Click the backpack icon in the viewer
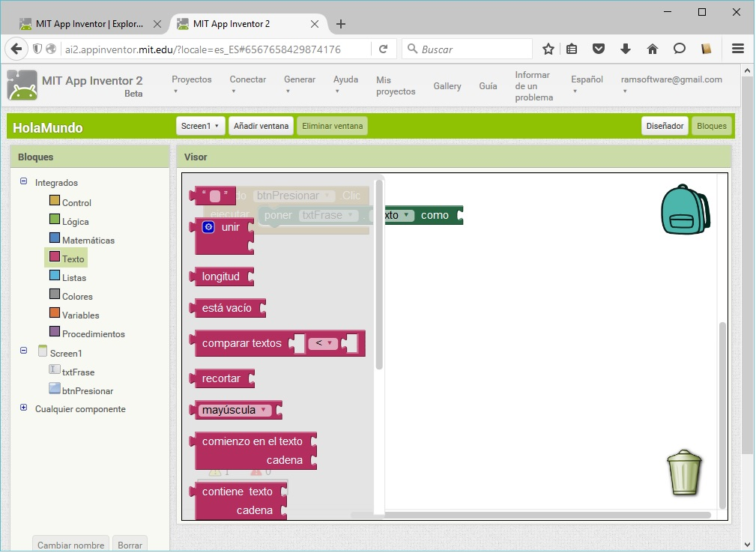756x553 pixels. click(684, 210)
